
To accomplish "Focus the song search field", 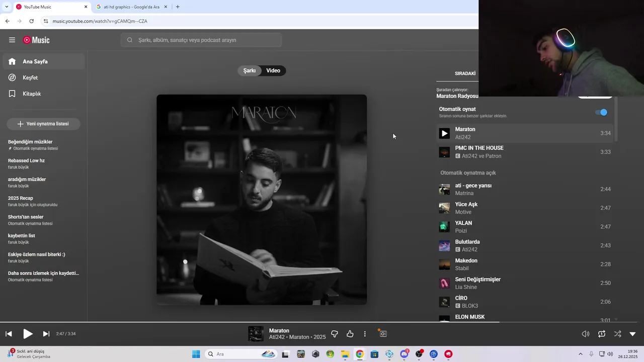I will coord(201,40).
